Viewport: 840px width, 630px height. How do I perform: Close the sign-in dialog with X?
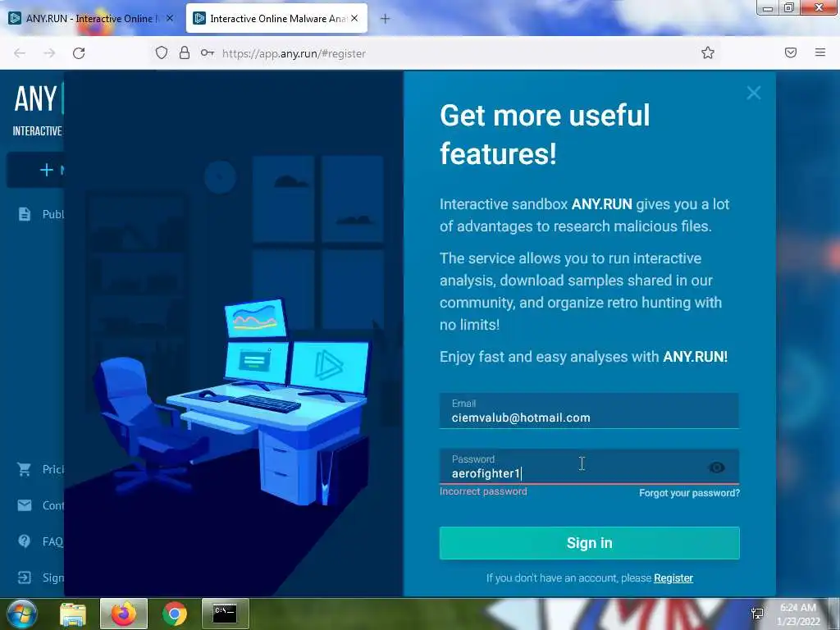click(754, 94)
